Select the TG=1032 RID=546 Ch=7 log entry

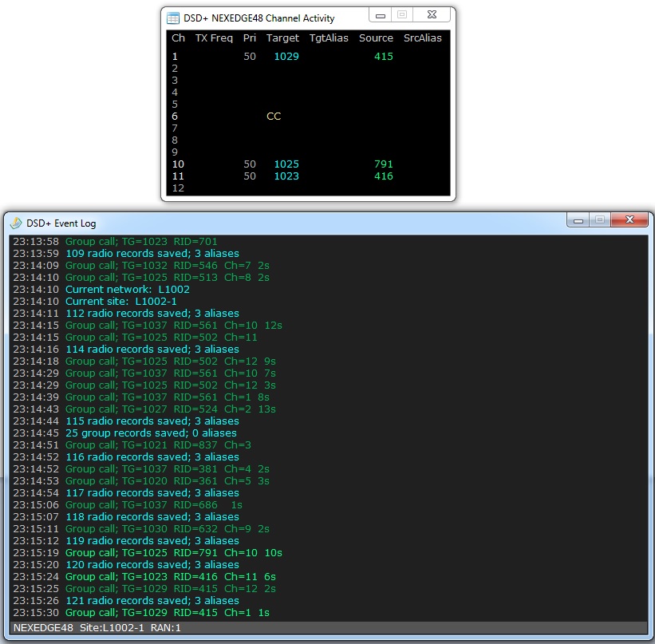pyautogui.click(x=141, y=266)
